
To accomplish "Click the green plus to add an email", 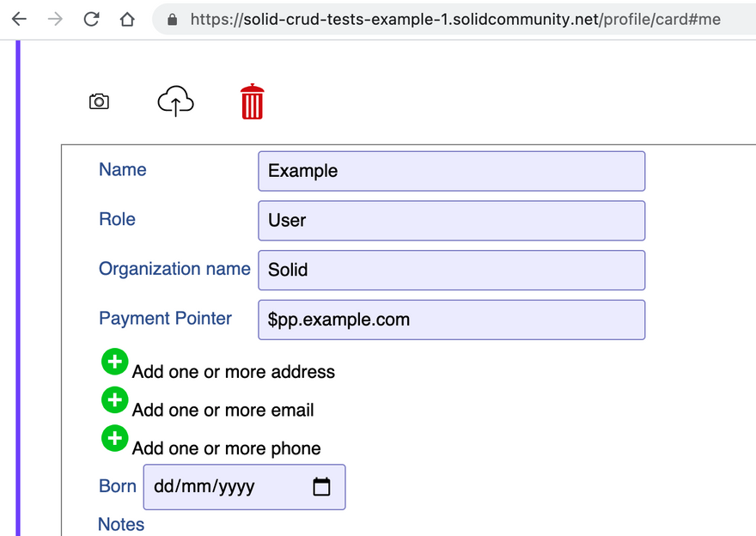I will click(x=114, y=400).
